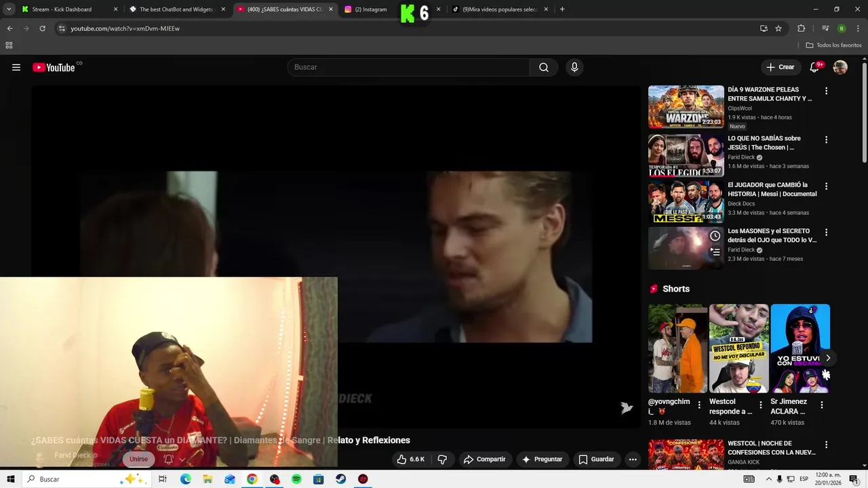Open ClipsWcol channel link

point(739,108)
